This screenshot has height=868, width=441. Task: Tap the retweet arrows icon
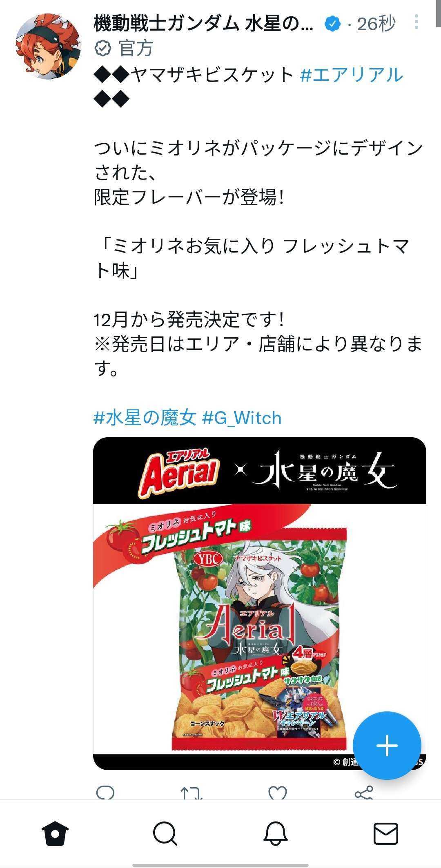click(x=191, y=793)
